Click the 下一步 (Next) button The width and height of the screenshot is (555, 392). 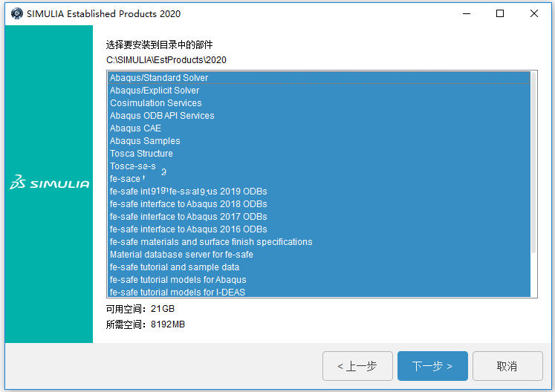(432, 366)
